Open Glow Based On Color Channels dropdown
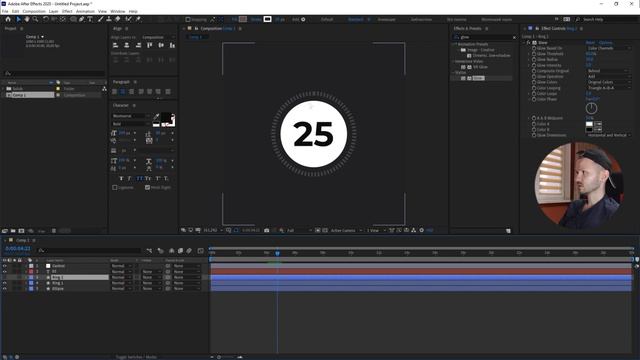Screen dimensions: 640x360 click(609, 48)
